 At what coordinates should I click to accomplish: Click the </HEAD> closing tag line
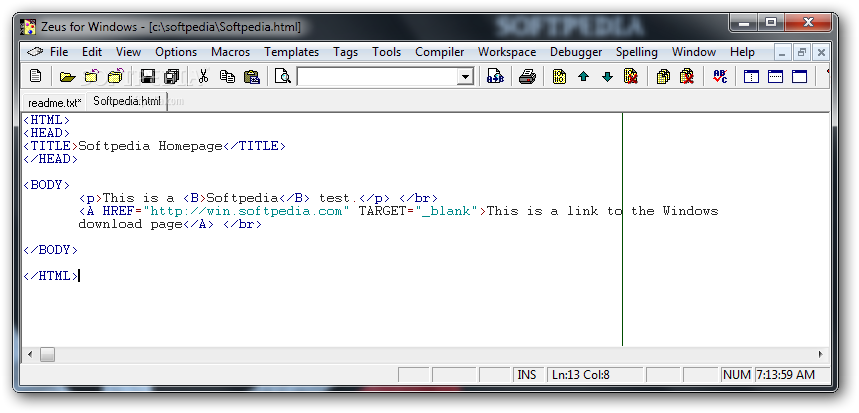(x=50, y=159)
